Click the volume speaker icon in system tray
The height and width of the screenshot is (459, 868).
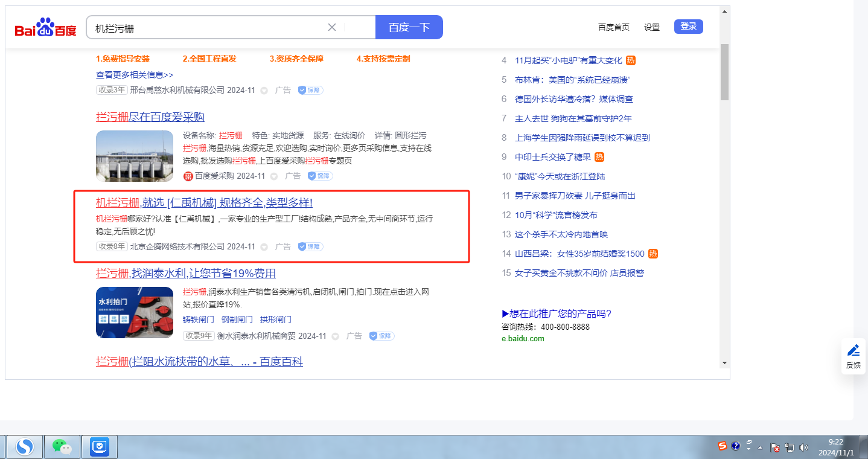coord(803,448)
